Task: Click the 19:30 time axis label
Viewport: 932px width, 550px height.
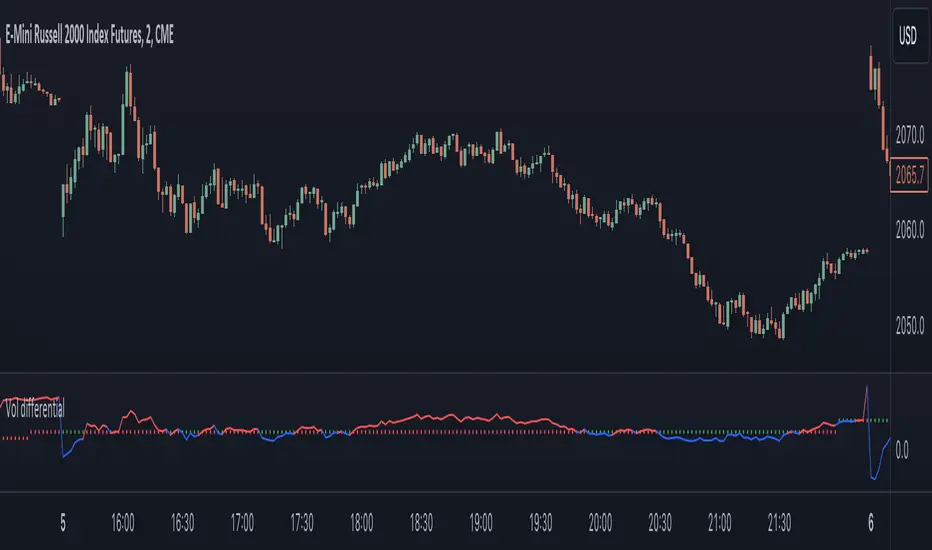Action: 541,523
